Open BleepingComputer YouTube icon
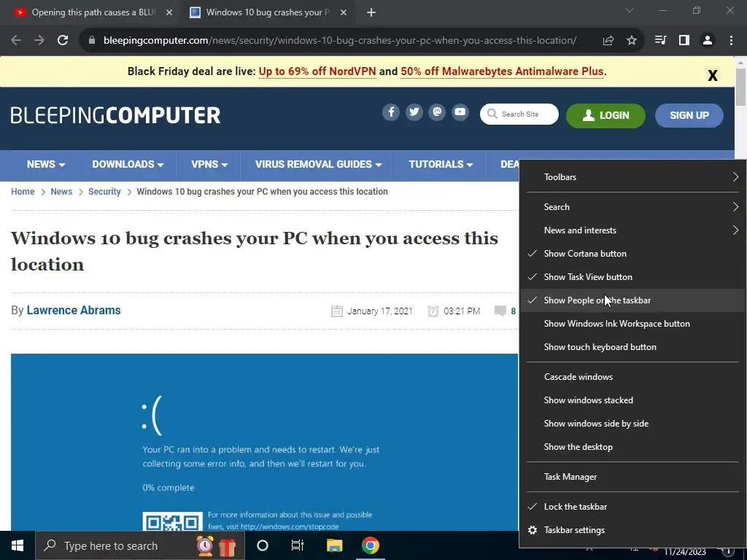The width and height of the screenshot is (747, 560). pos(460,112)
